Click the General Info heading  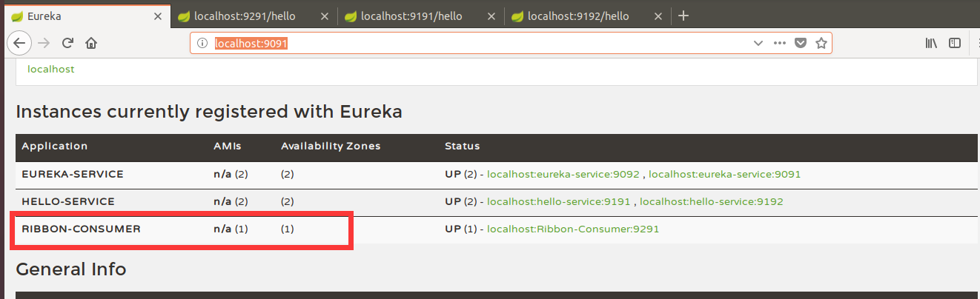point(71,269)
